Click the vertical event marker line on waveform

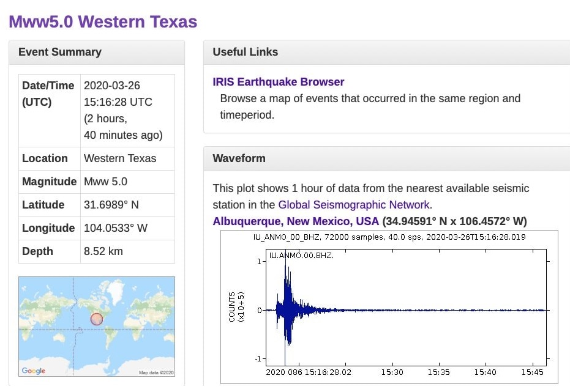click(x=285, y=308)
